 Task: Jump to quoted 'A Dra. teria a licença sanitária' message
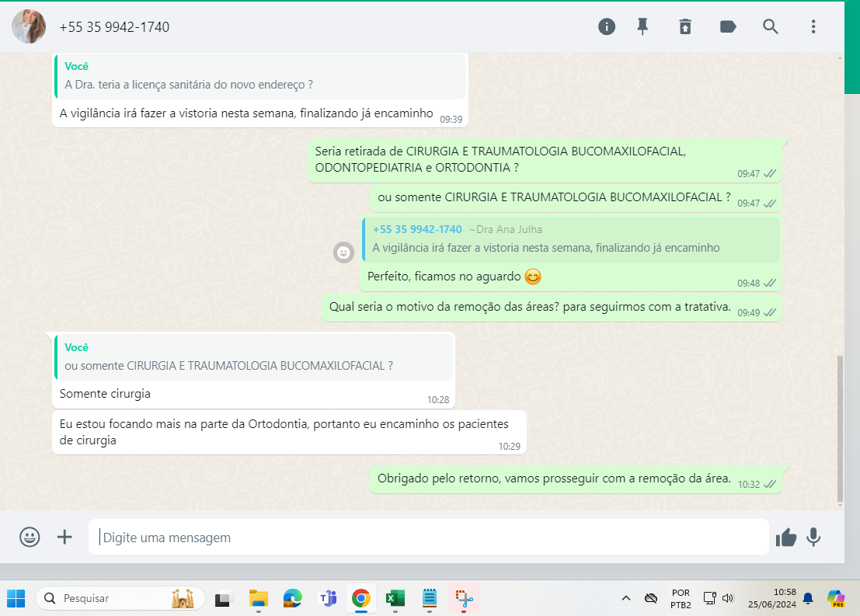260,75
